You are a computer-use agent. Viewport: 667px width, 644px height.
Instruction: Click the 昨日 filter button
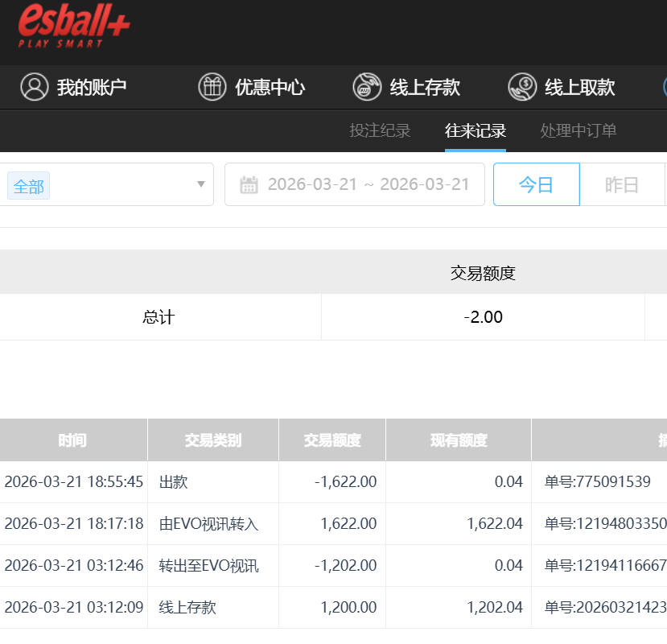(621, 184)
